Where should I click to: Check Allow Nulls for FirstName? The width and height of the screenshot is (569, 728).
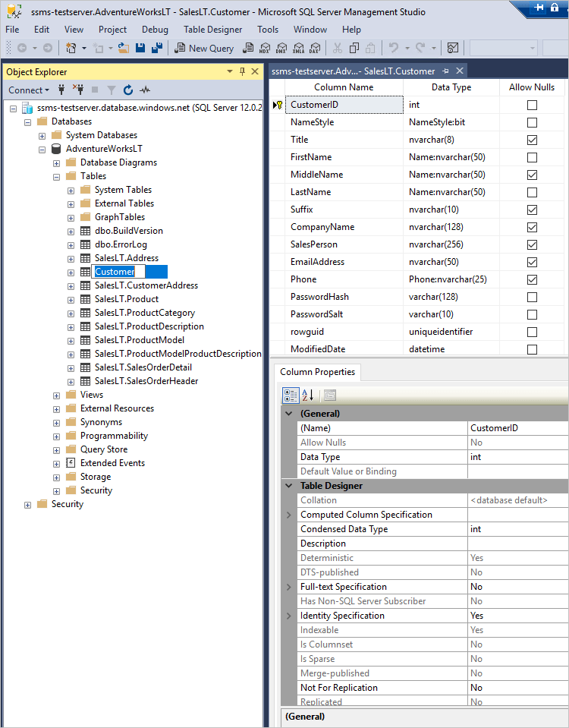click(532, 157)
